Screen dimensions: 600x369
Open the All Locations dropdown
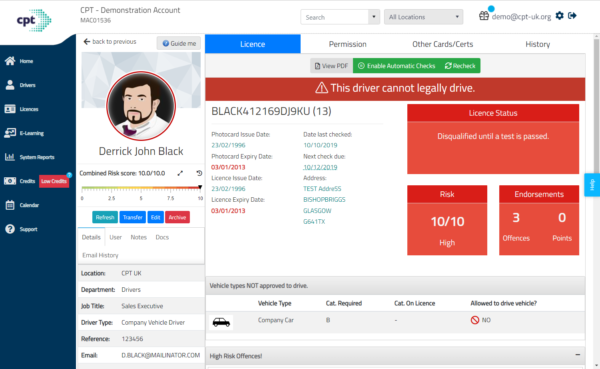point(423,17)
